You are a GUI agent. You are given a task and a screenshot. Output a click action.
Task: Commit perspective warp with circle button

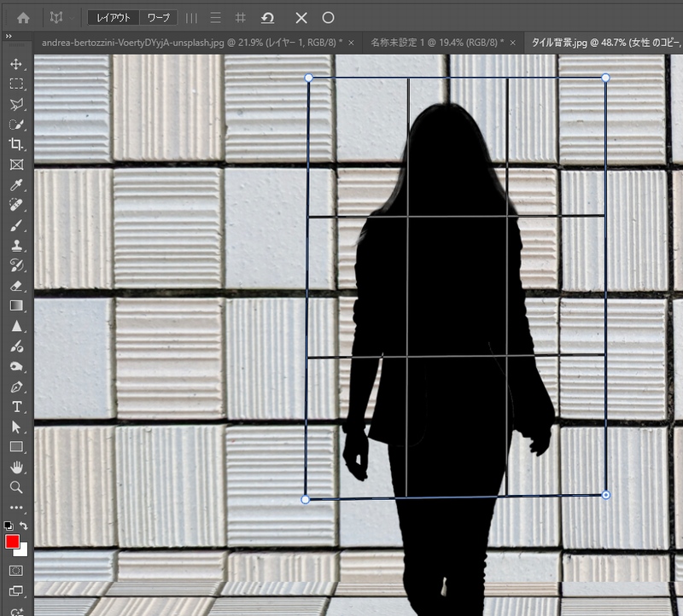328,17
